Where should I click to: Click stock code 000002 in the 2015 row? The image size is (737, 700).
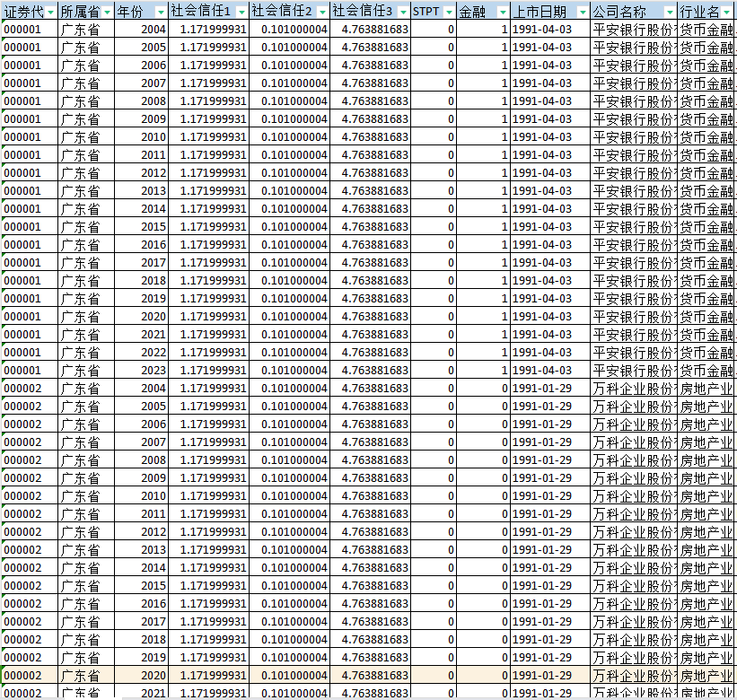pyautogui.click(x=30, y=586)
